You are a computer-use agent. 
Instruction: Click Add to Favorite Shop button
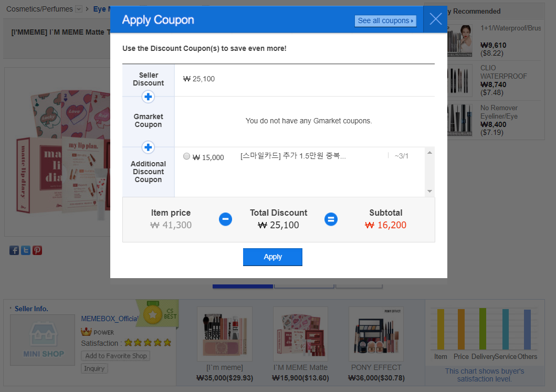[x=116, y=356]
